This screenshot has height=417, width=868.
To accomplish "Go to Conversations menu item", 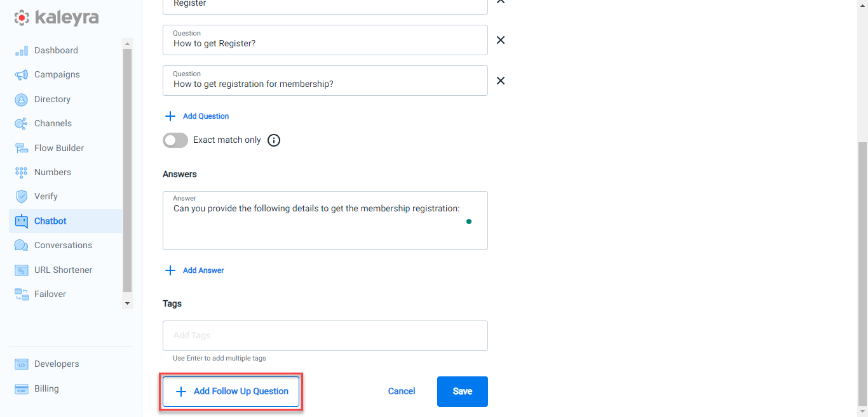I will (64, 246).
